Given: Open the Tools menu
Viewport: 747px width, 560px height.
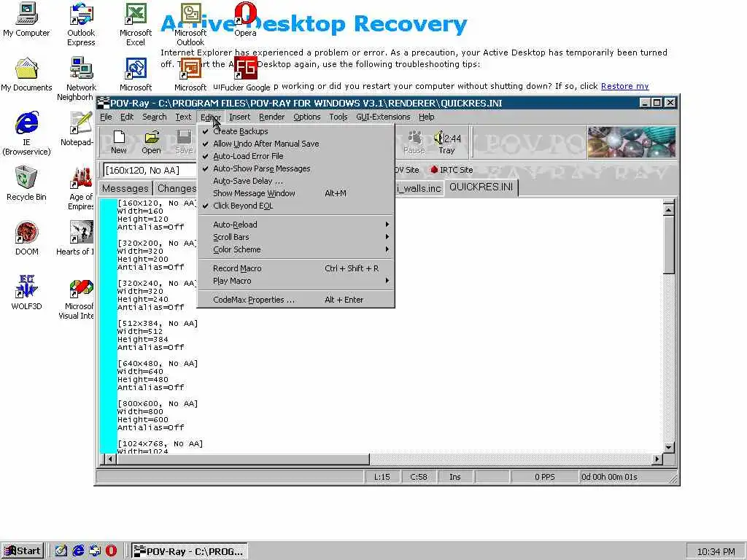Looking at the screenshot, I should pos(338,117).
